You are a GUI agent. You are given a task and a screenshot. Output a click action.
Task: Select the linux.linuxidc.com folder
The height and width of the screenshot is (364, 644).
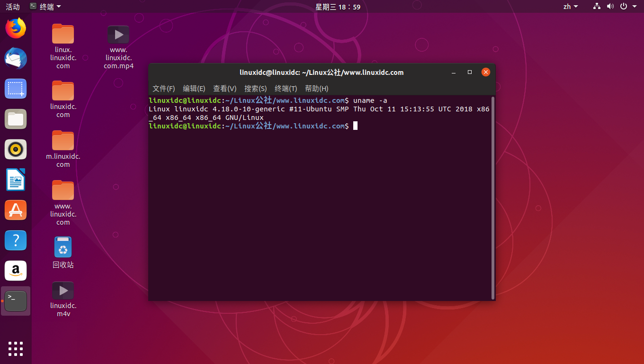(x=63, y=46)
